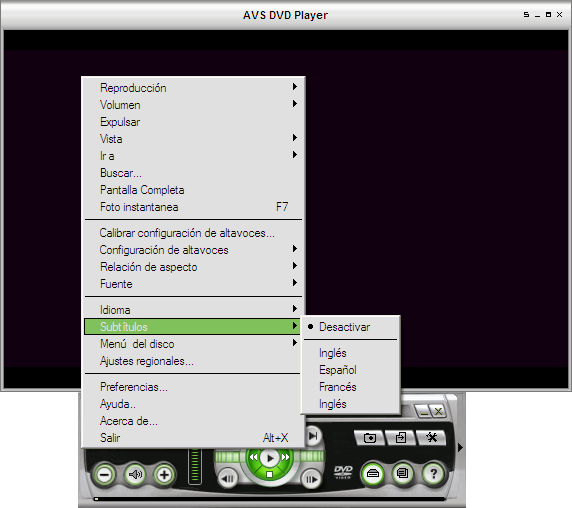This screenshot has width=572, height=508.
Task: Expand the Idioma submenu arrow
Action: [x=295, y=309]
